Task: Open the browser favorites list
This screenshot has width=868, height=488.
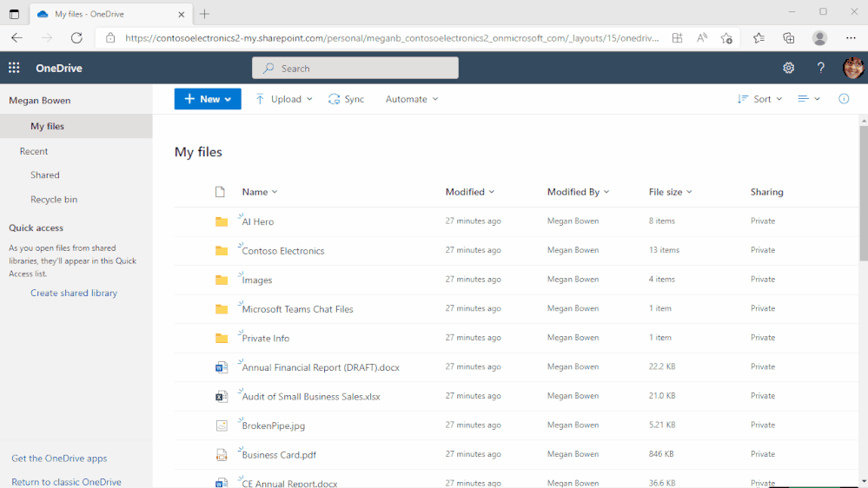Action: click(x=759, y=38)
